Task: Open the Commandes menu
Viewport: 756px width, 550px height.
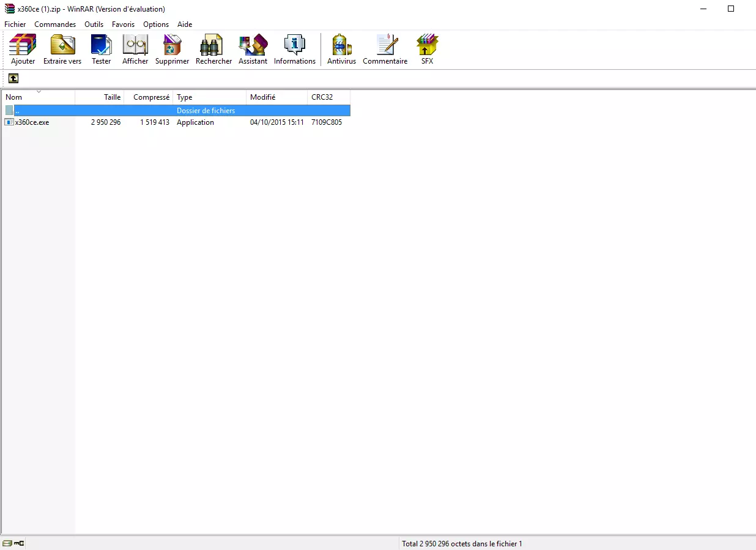Action: coord(55,24)
